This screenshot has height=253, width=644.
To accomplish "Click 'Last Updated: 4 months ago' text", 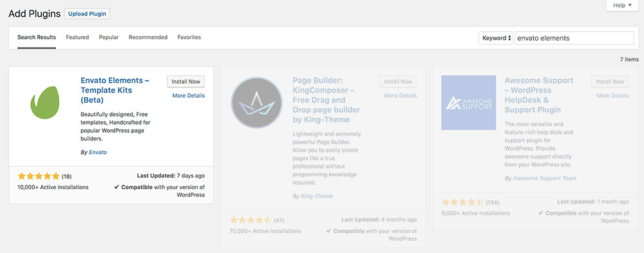I will pos(379,220).
